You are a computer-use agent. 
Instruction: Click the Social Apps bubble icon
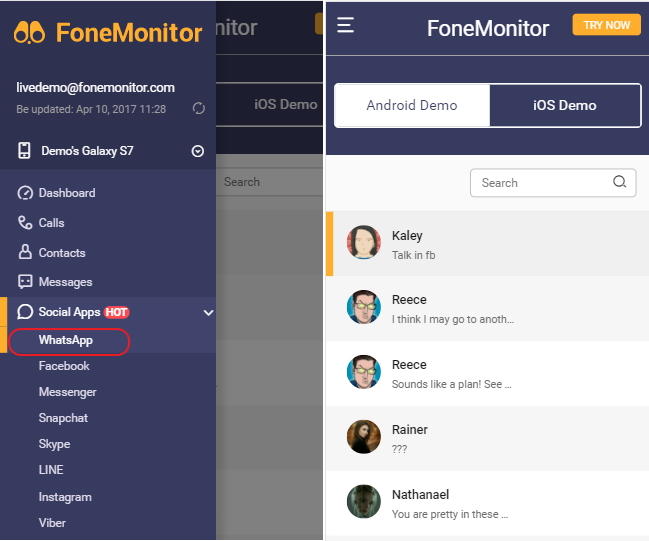(25, 312)
